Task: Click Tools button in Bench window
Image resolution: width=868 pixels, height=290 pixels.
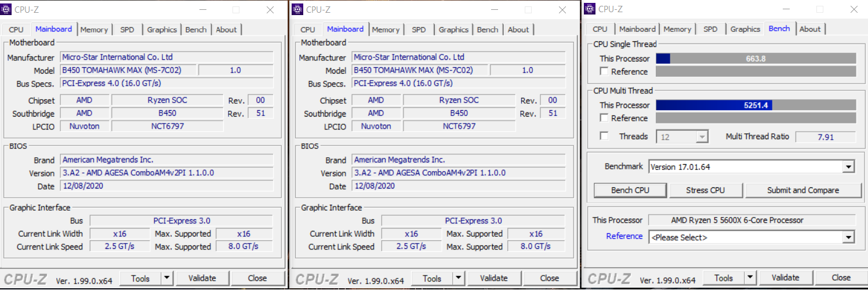Action: pos(724,278)
